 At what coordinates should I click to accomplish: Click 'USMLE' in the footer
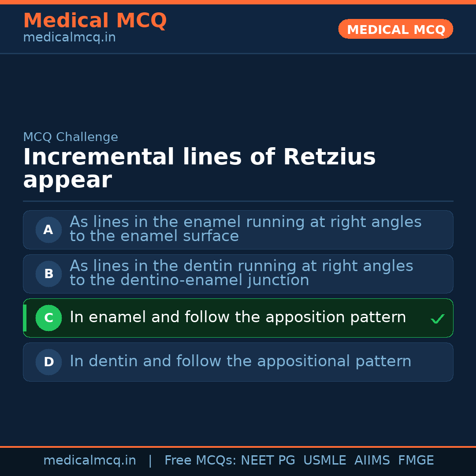pos(324,461)
